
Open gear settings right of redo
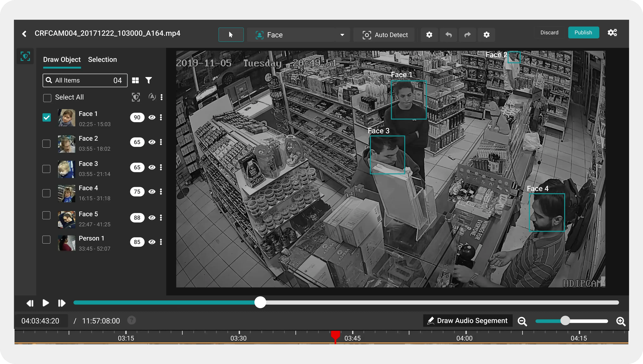[x=486, y=35]
